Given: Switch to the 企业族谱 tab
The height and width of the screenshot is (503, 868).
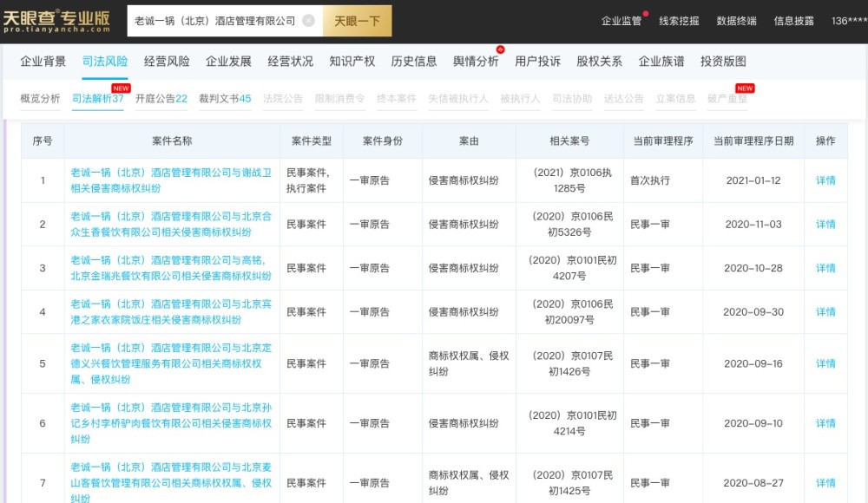Looking at the screenshot, I should [661, 62].
